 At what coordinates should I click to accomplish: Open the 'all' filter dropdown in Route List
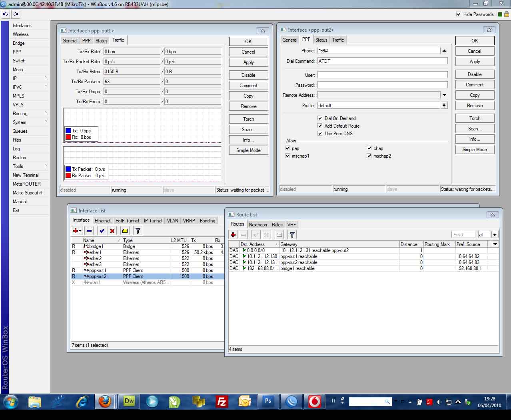tap(495, 235)
